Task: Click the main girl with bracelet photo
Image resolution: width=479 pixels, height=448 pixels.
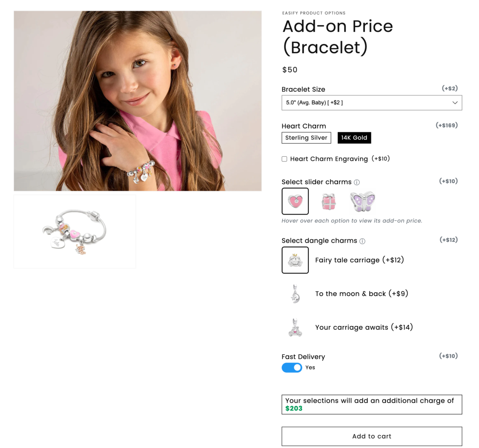Action: 138,101
